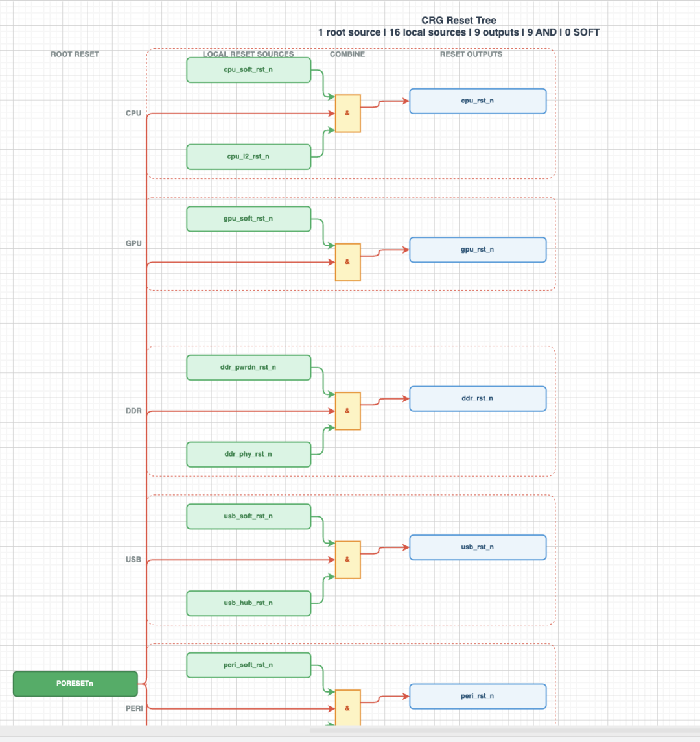The image size is (700, 742).
Task: Click the GPU AND gate symbol
Action: pyautogui.click(x=347, y=262)
